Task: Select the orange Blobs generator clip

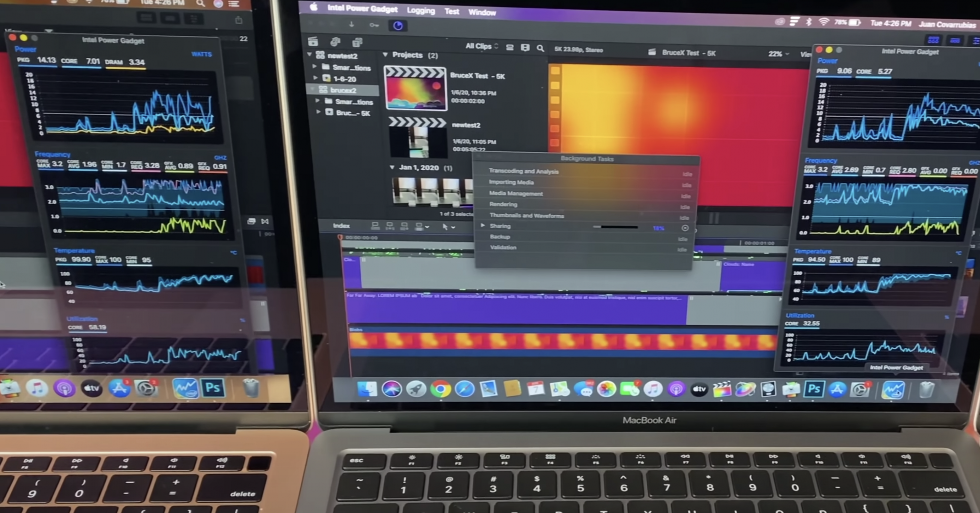Action: tap(563, 341)
